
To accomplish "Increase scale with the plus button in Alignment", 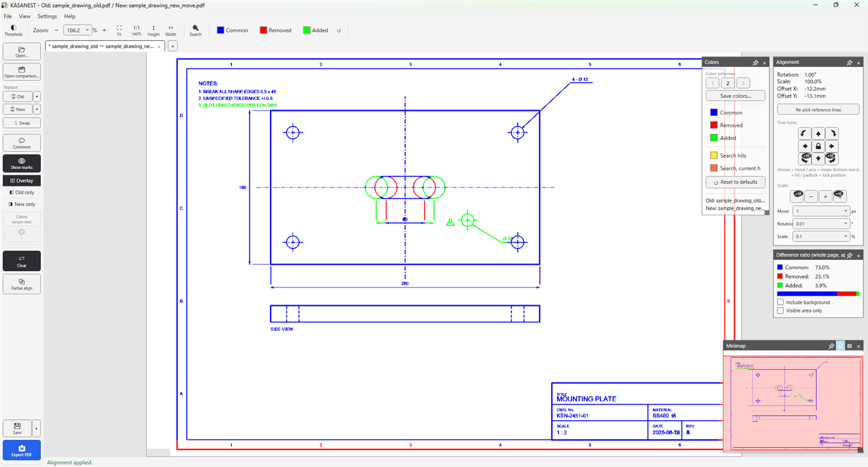I will point(826,196).
